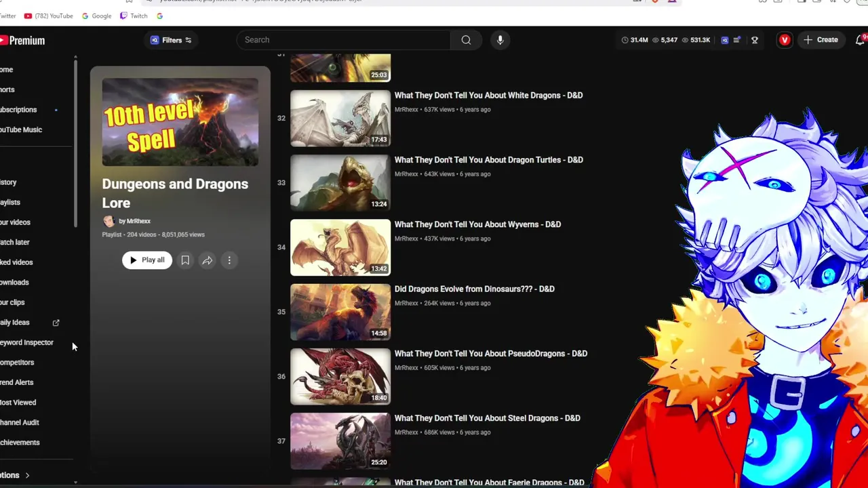This screenshot has height=488, width=868.
Task: Open Trend Alerts in the sidebar
Action: click(x=17, y=382)
